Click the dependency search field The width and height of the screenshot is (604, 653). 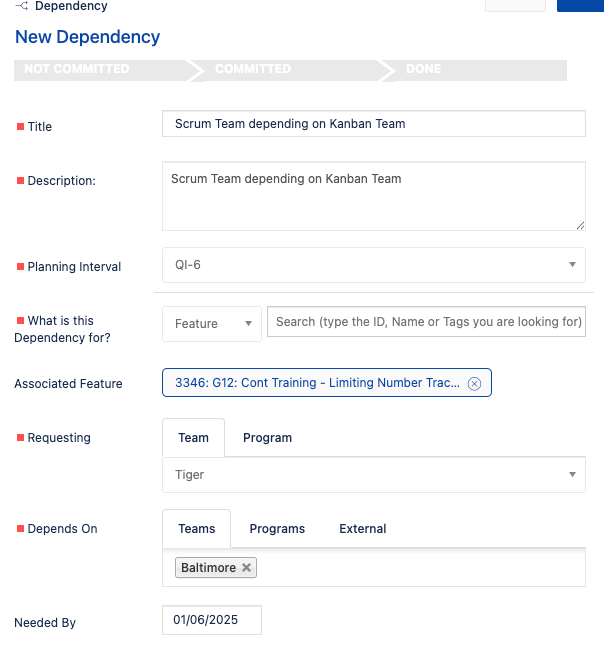click(426, 322)
